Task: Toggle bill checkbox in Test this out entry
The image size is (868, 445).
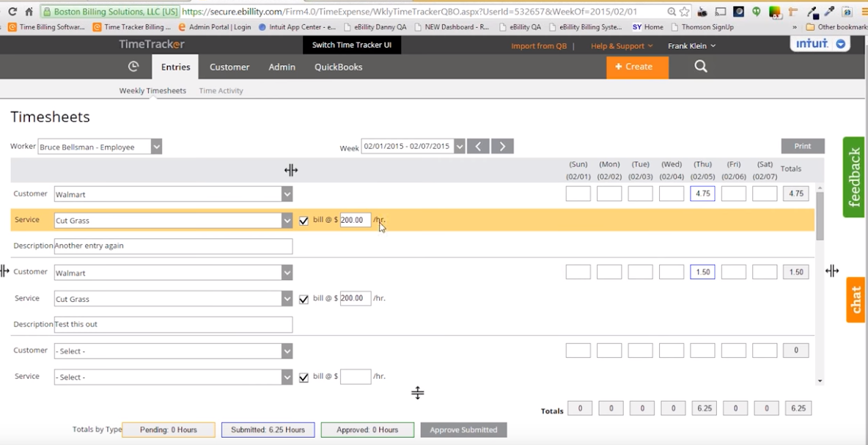Action: pyautogui.click(x=304, y=299)
